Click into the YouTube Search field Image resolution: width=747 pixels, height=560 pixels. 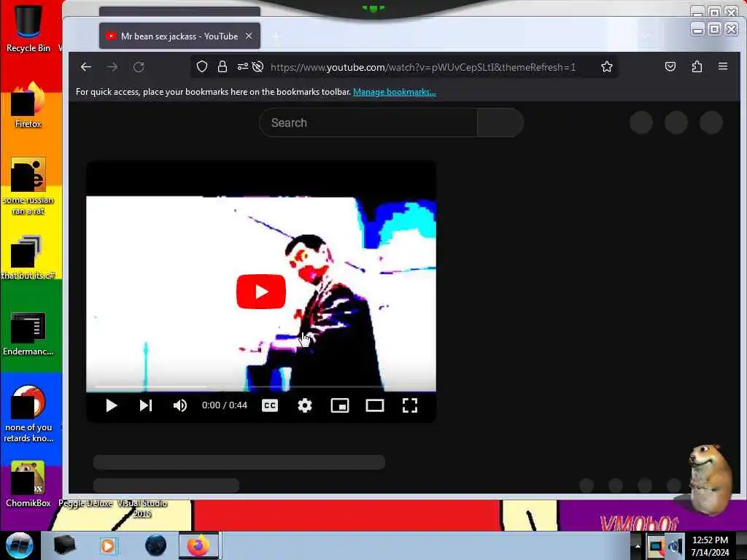368,122
